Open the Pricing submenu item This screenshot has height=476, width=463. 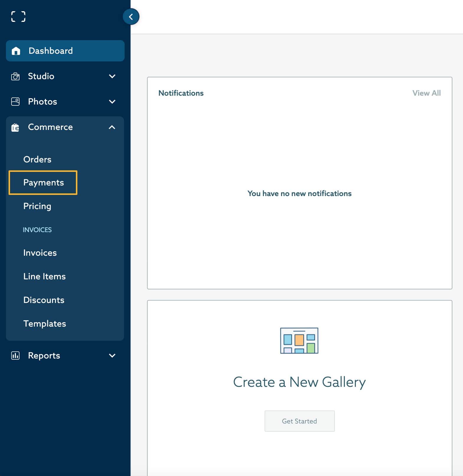tap(37, 206)
